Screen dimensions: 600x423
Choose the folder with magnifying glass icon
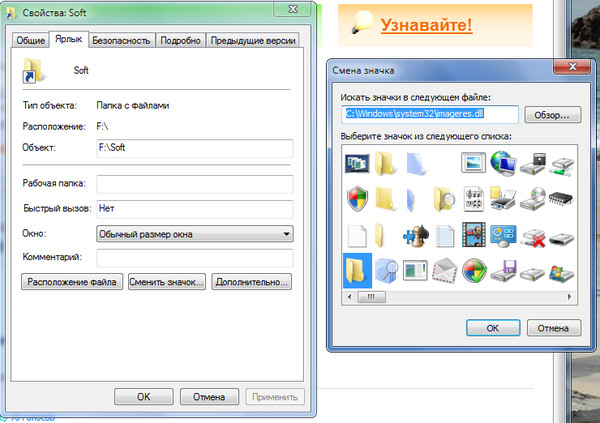(x=444, y=199)
